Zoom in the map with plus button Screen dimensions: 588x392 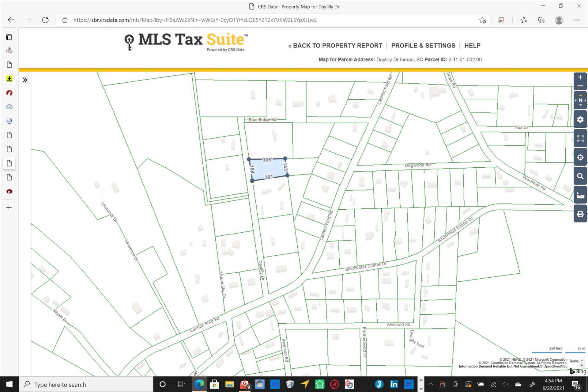coord(580,77)
